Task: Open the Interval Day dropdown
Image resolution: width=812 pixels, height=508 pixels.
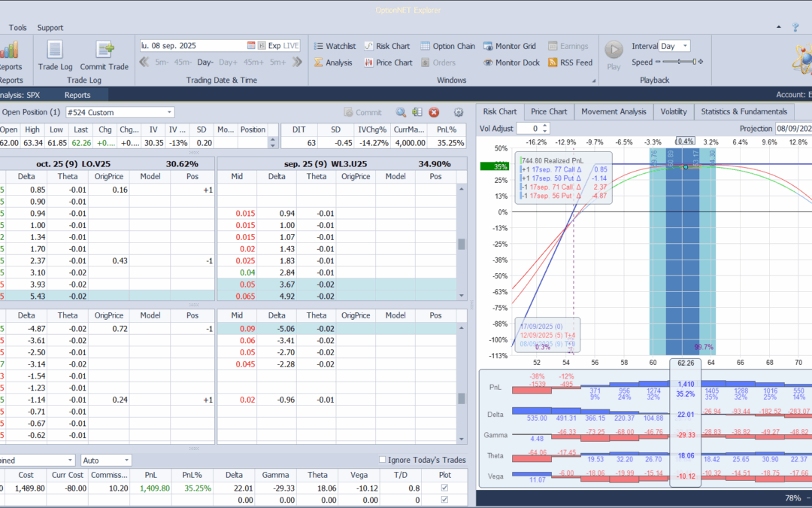Action: [686, 46]
